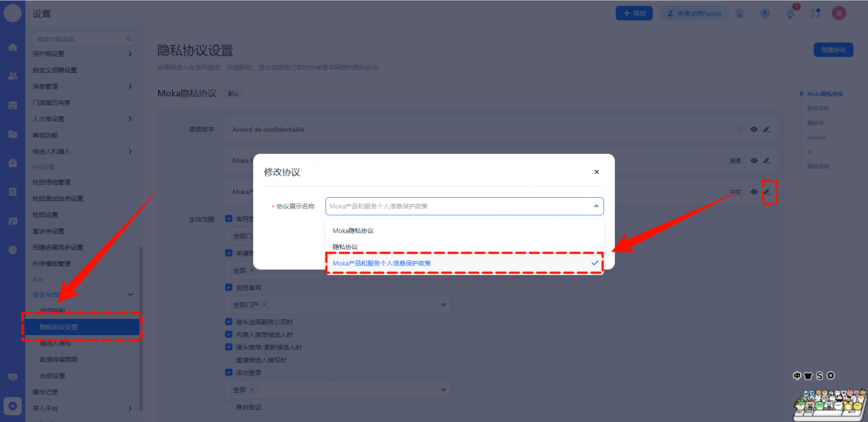Choose Moka隐私协议 from the dropdown list
This screenshot has height=422, width=868.
465,231
